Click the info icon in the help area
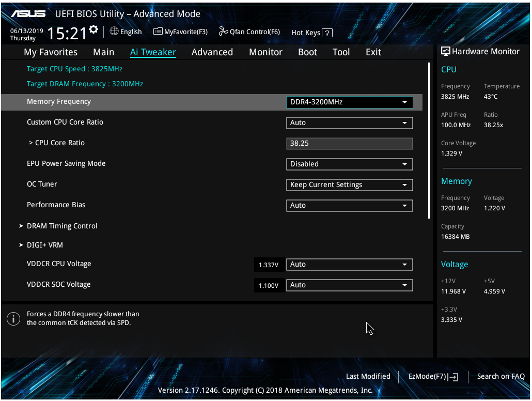532x401 pixels. [x=13, y=319]
